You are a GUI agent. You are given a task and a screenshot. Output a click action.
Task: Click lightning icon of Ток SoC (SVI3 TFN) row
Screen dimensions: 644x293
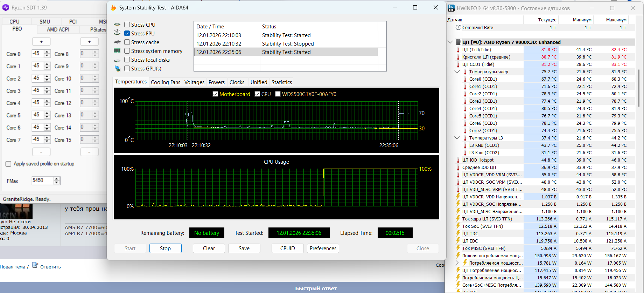point(458,226)
